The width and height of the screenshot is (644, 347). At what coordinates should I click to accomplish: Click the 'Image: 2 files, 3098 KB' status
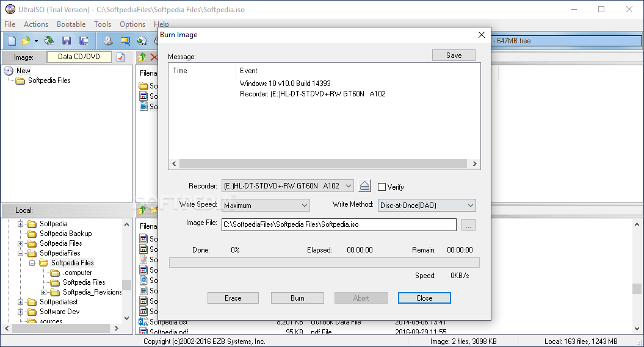(463, 342)
